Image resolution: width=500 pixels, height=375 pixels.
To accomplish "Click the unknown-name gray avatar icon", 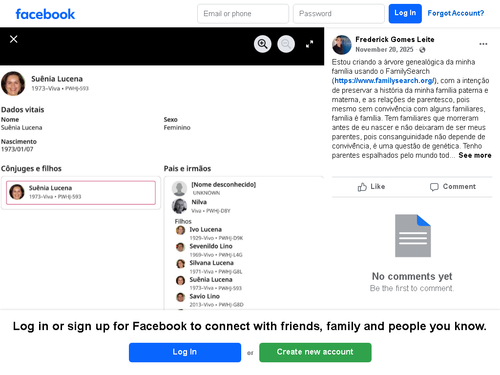I will pyautogui.click(x=179, y=188).
